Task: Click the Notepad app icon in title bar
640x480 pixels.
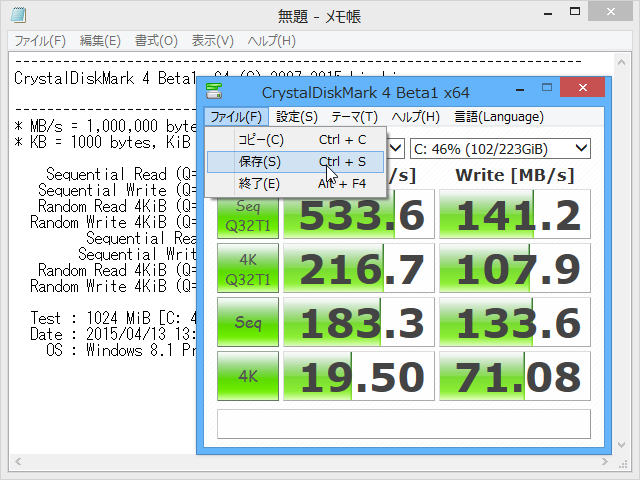Action: 18,16
